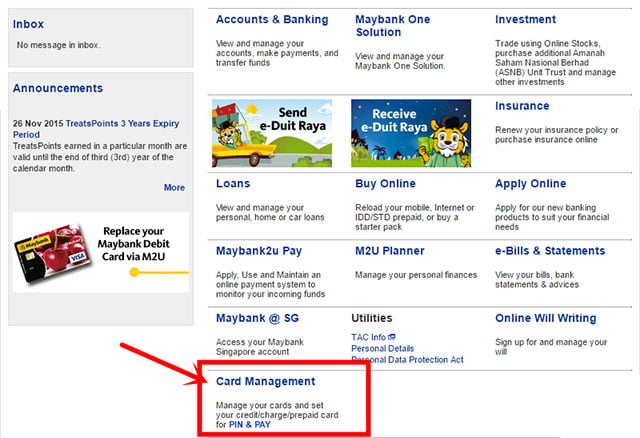Click 'Sign up for and manage your will' text
640x438 pixels.
coord(551,347)
